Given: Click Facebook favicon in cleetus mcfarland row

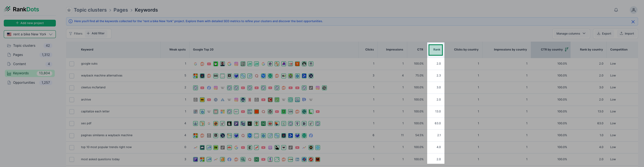Looking at the screenshot, I should (x=209, y=88).
